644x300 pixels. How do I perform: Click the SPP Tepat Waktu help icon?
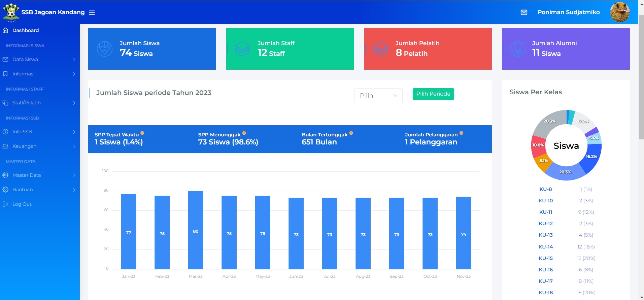point(142,133)
